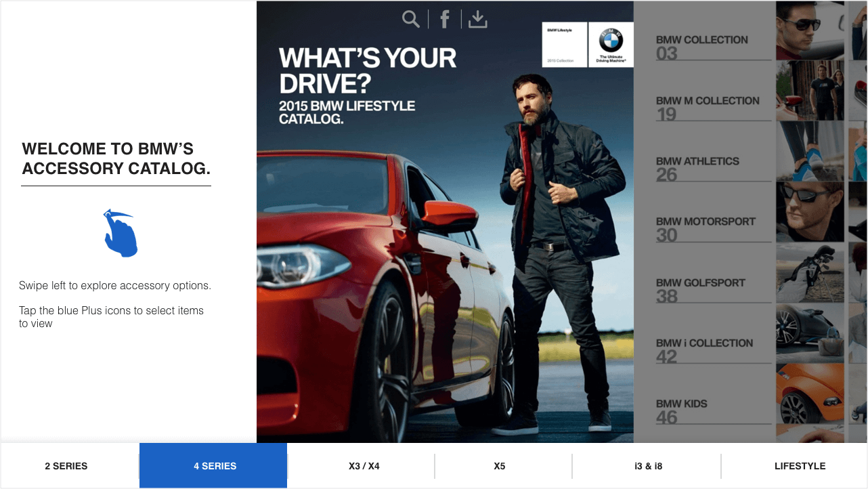
Task: Click the BMW i car thumbnail
Action: (x=810, y=333)
